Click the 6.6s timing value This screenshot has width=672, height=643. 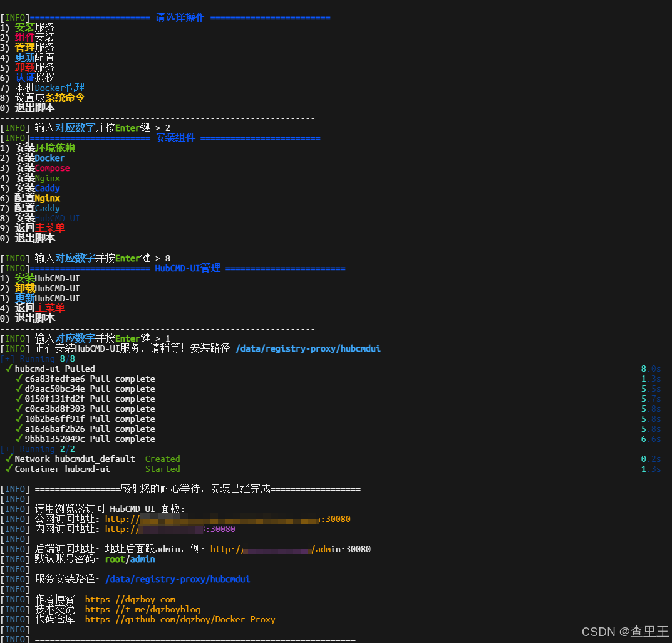[651, 439]
